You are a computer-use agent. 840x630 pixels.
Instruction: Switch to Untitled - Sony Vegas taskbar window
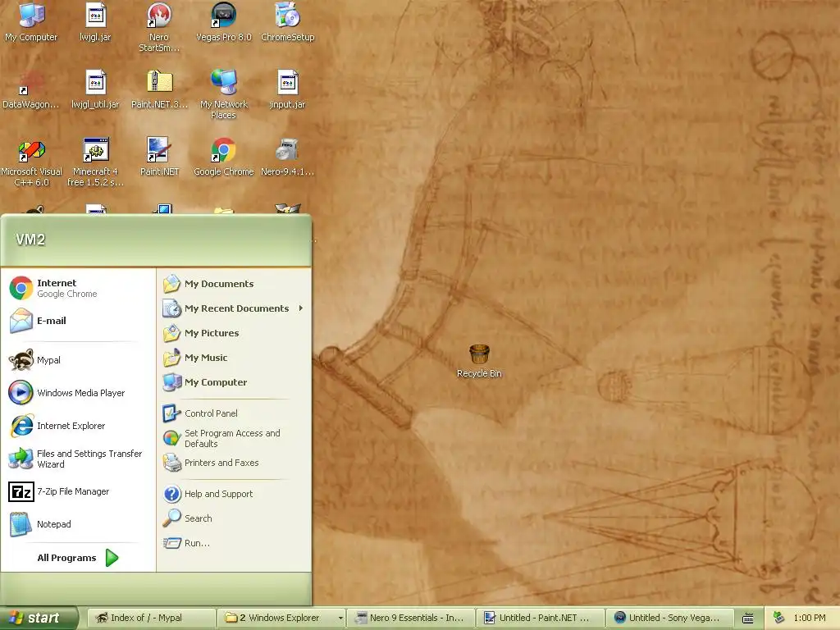click(669, 619)
